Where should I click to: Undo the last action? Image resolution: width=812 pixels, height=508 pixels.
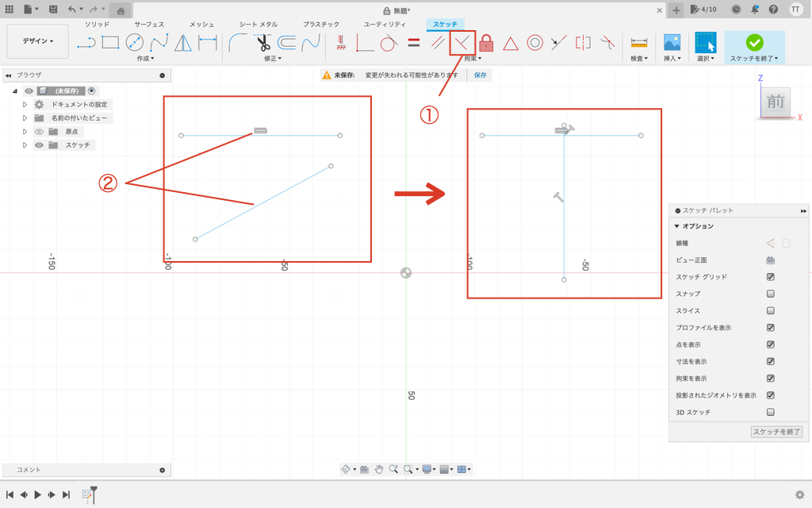(x=71, y=10)
